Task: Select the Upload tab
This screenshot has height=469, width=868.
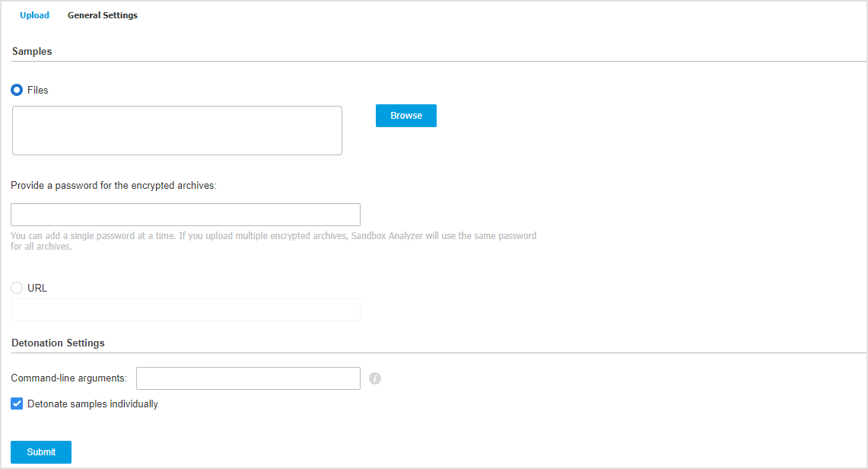Action: click(34, 15)
